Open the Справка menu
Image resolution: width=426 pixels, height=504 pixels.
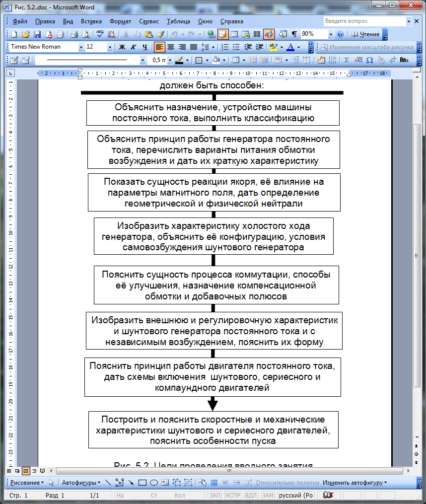coord(232,21)
